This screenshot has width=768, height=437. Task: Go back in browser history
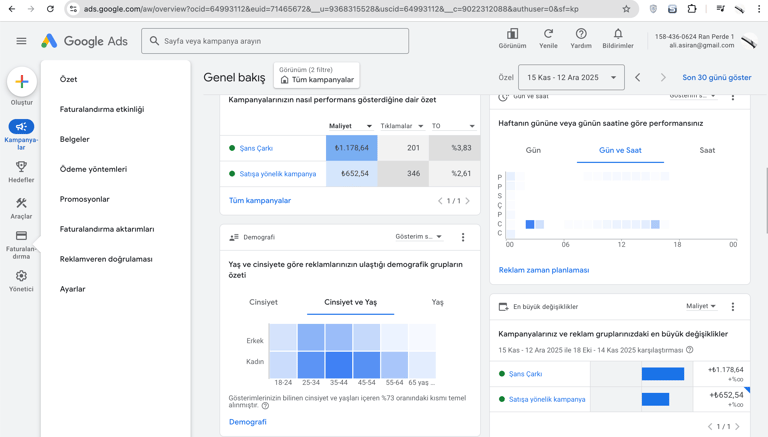(x=12, y=9)
